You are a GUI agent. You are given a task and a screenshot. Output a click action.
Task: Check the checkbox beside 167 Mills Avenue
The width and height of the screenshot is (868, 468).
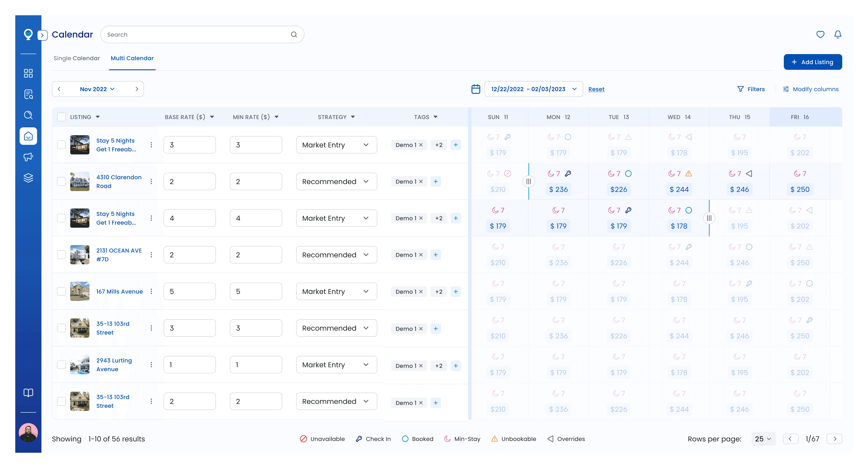click(61, 291)
